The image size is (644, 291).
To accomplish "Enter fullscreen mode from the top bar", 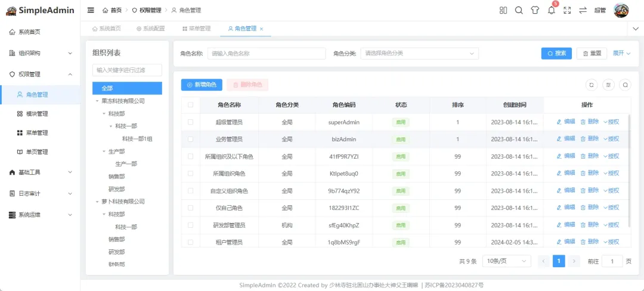I will click(567, 10).
